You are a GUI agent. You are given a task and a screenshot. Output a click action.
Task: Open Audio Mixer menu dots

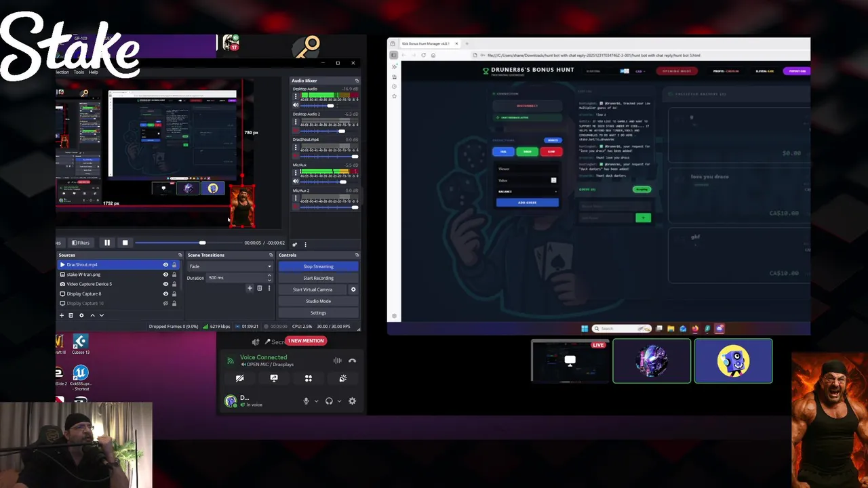[305, 244]
